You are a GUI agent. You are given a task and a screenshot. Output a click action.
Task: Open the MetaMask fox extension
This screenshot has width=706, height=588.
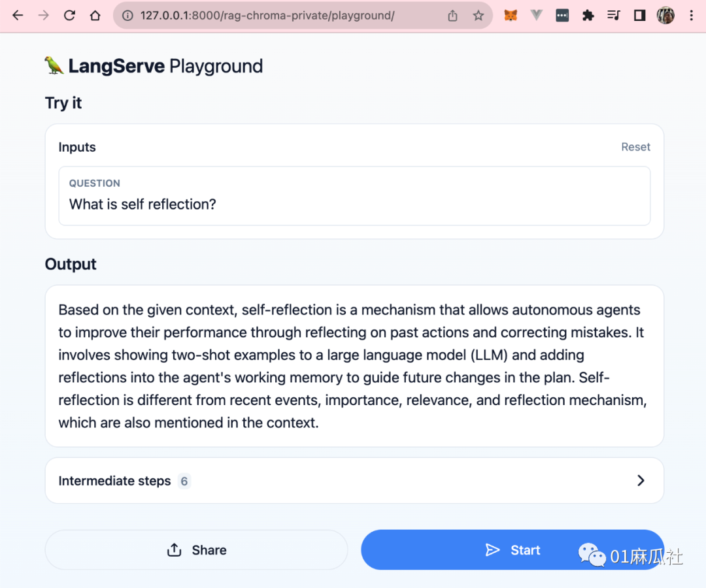click(x=511, y=16)
